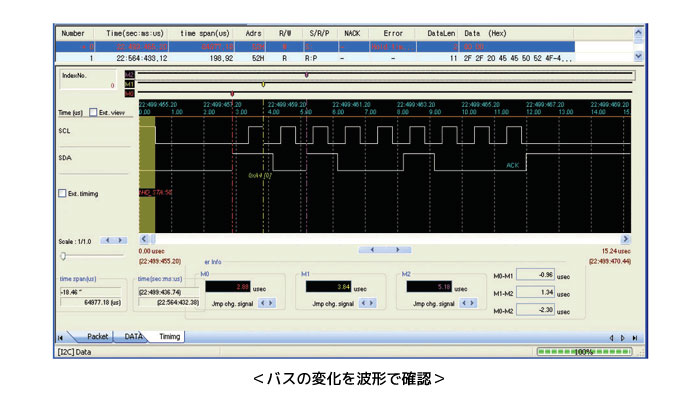Click M1 Jmp chg. signal arrows
Viewport: 700px width, 400px height.
pos(366,304)
